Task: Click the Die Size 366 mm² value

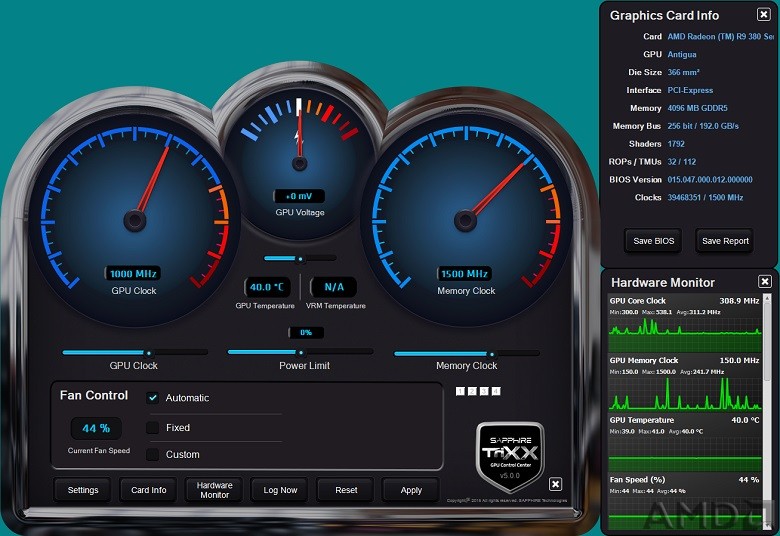Action: click(x=683, y=72)
